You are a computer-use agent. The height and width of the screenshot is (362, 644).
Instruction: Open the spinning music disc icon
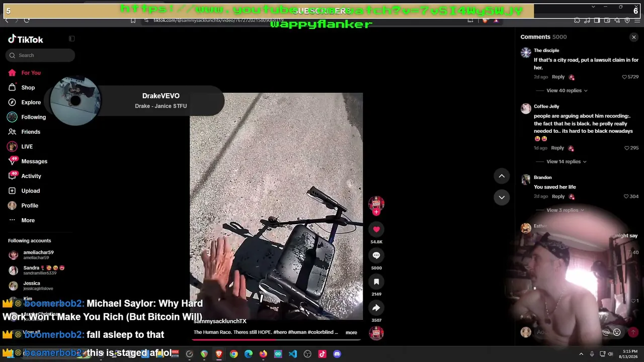376,333
